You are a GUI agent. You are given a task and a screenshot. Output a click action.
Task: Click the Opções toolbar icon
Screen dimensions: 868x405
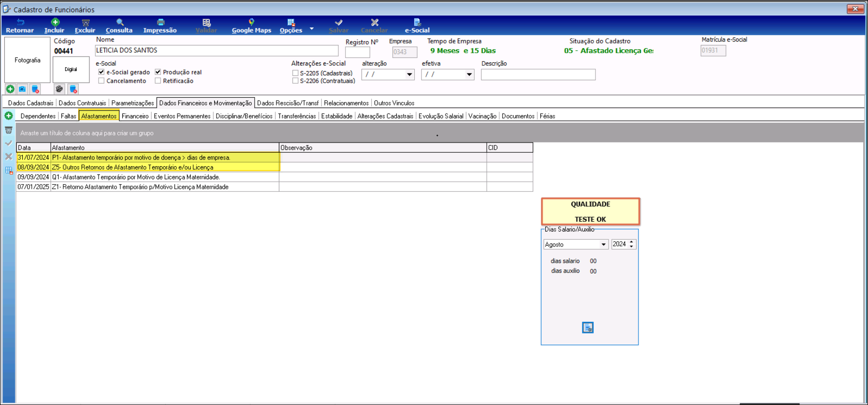[x=291, y=22]
